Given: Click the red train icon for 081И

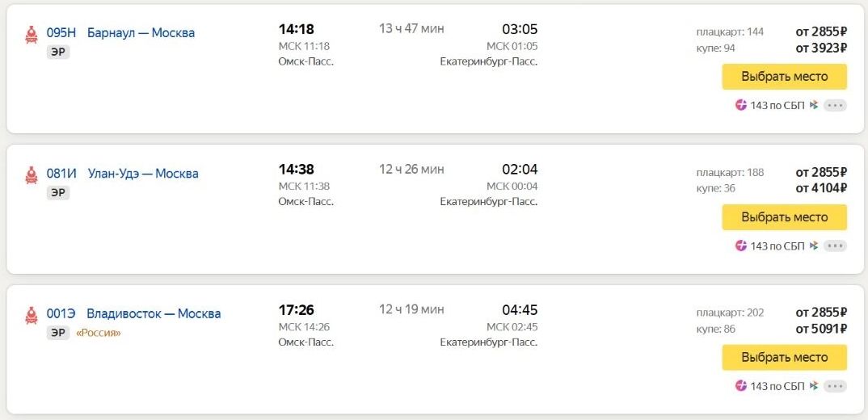Looking at the screenshot, I should coord(32,174).
